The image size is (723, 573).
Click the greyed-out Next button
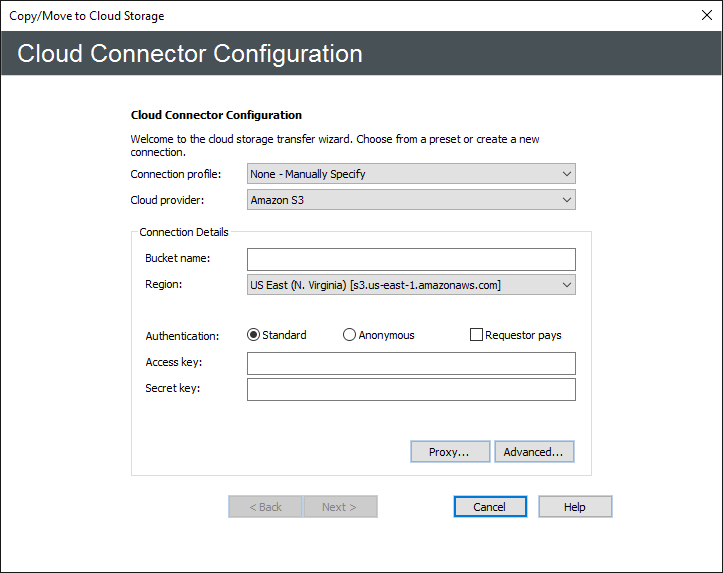pos(340,507)
